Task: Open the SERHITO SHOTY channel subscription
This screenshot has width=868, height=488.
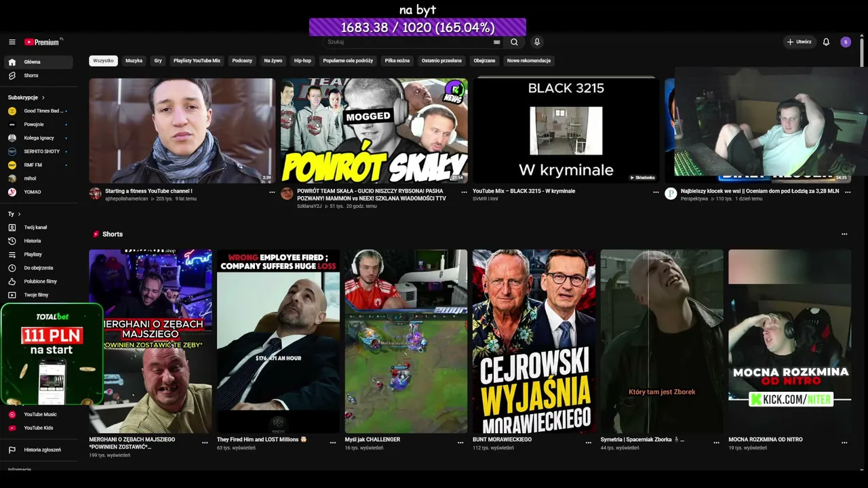Action: pos(39,152)
